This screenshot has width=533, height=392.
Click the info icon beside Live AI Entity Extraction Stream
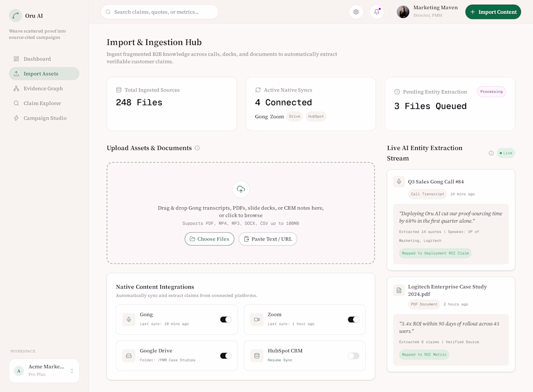(491, 153)
